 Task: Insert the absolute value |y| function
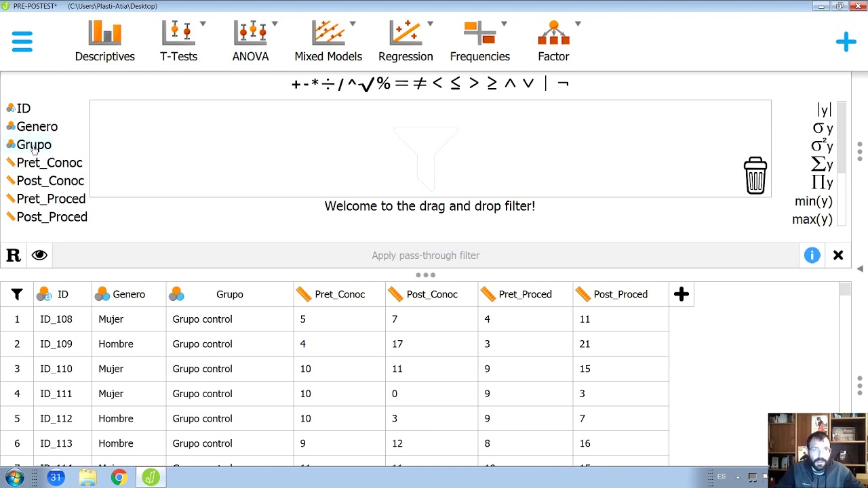coord(824,110)
